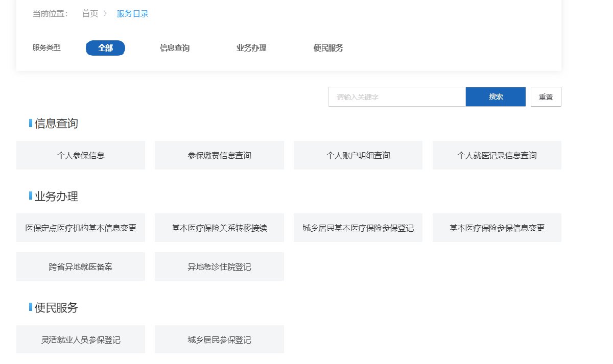The image size is (613, 364).
Task: Open 城乡居民基本医疗保险参保登记 service
Action: 358,228
